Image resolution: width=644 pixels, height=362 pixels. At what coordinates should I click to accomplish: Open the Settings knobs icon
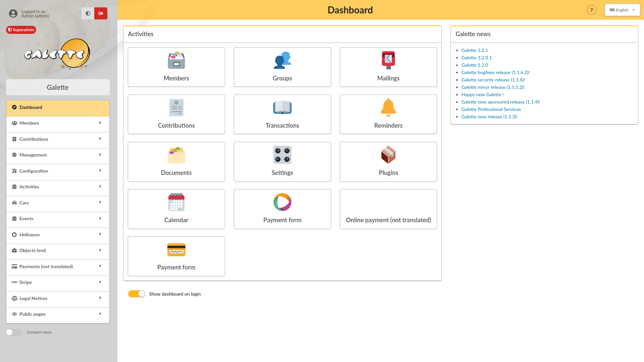tap(282, 155)
